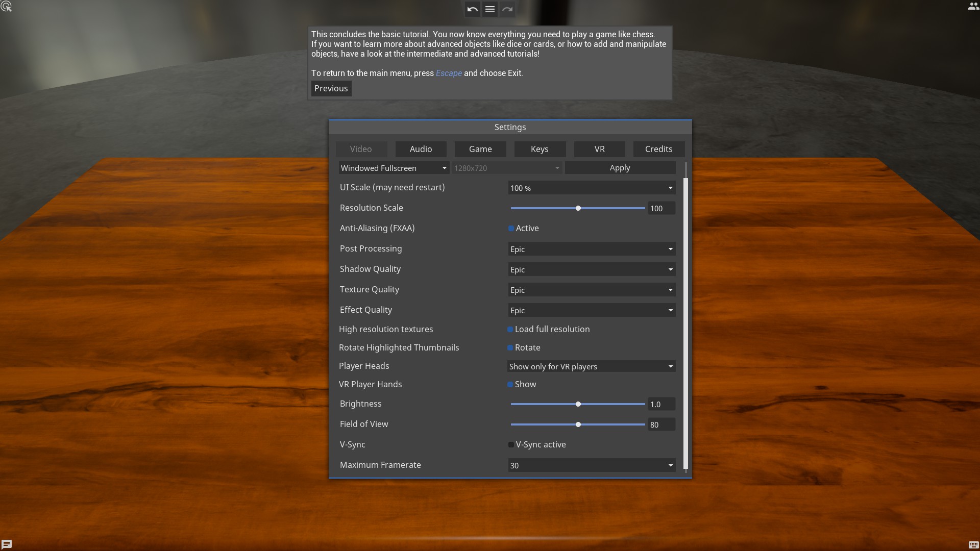Image resolution: width=980 pixels, height=551 pixels.
Task: Expand the Player Heads dropdown
Action: click(x=591, y=366)
